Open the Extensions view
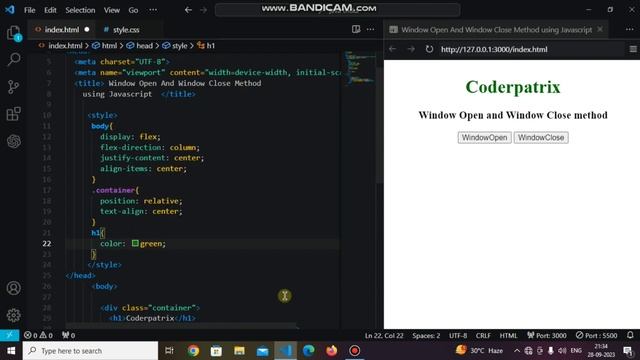Image resolution: width=640 pixels, height=360 pixels. [x=13, y=114]
